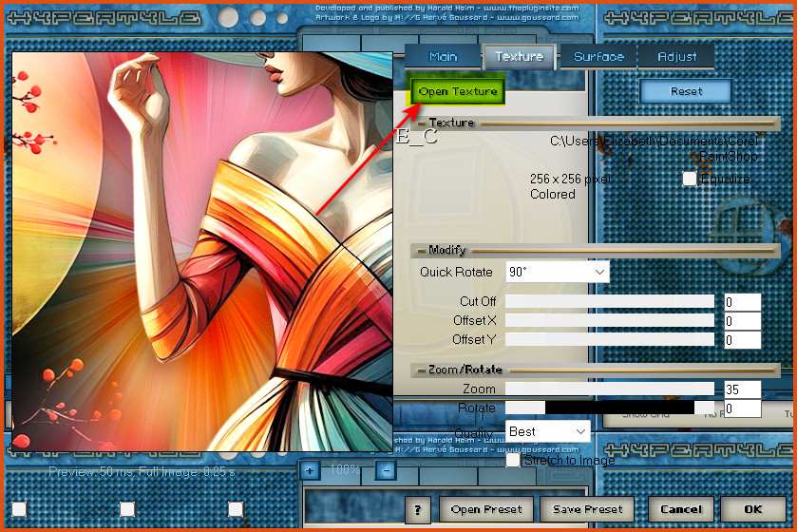Tick the bottom-left corner checkbox
Viewport: 797px width, 532px height.
(19, 509)
